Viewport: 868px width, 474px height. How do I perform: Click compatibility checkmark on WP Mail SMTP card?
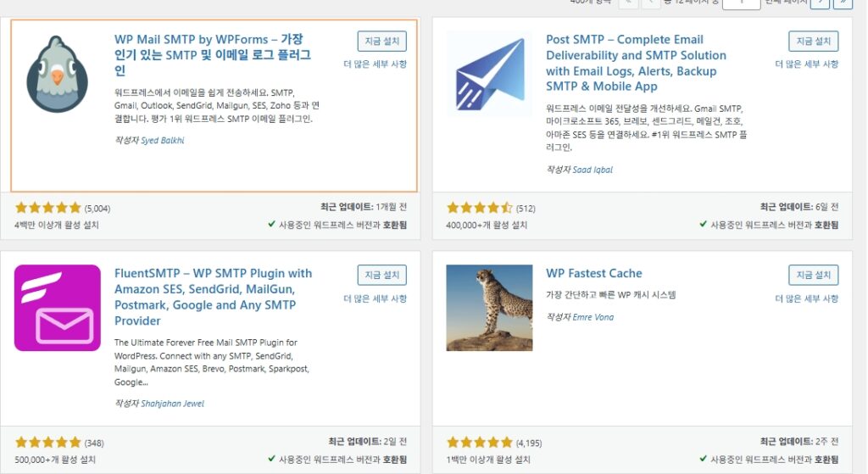pos(272,224)
